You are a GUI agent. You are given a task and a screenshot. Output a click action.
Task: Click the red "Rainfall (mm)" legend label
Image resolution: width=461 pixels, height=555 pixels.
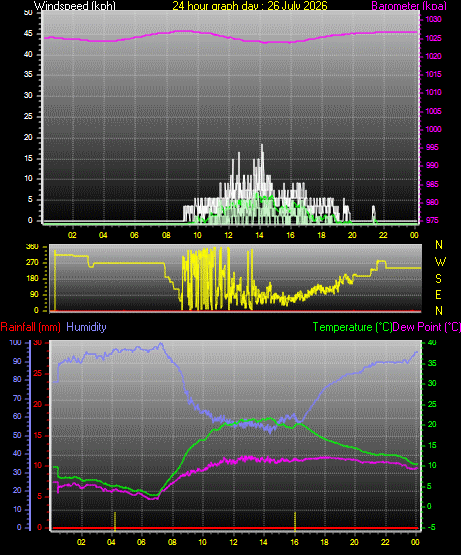[30, 327]
